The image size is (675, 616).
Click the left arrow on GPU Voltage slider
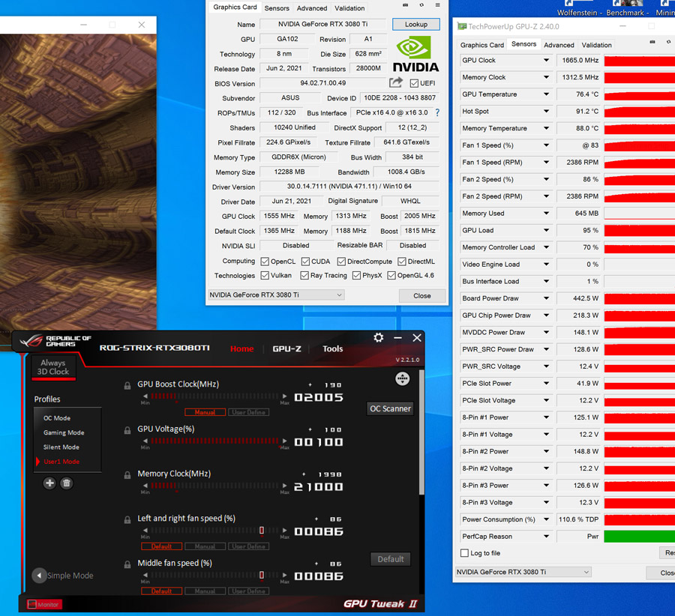pyautogui.click(x=145, y=441)
